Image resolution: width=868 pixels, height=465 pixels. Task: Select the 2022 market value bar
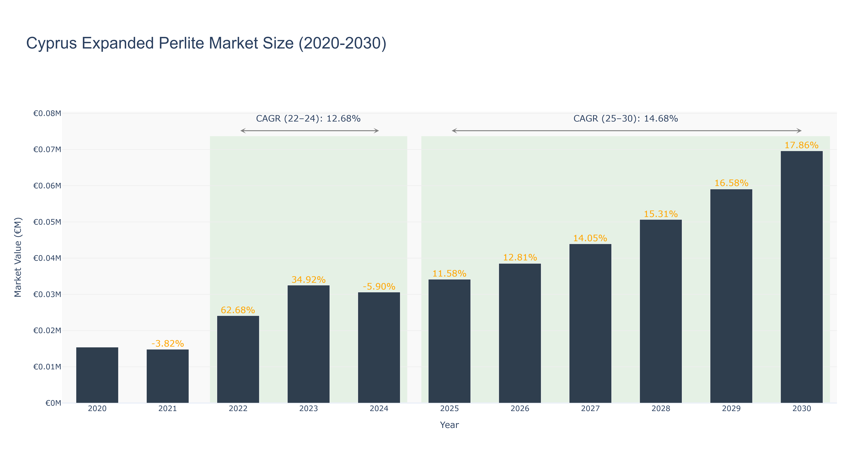(238, 359)
